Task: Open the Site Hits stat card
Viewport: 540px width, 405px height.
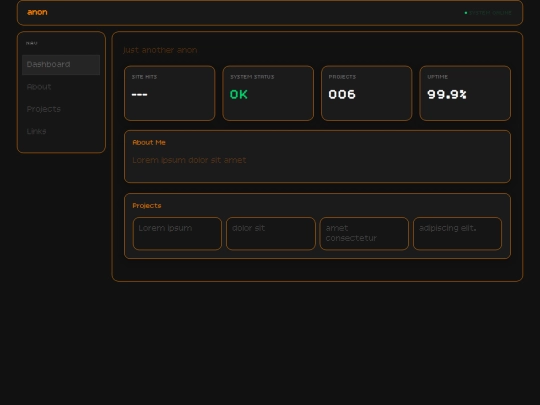Action: (169, 93)
